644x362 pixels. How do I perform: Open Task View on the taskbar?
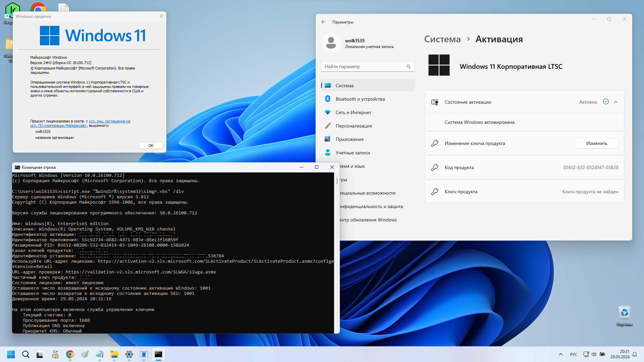pyautogui.click(x=40, y=354)
